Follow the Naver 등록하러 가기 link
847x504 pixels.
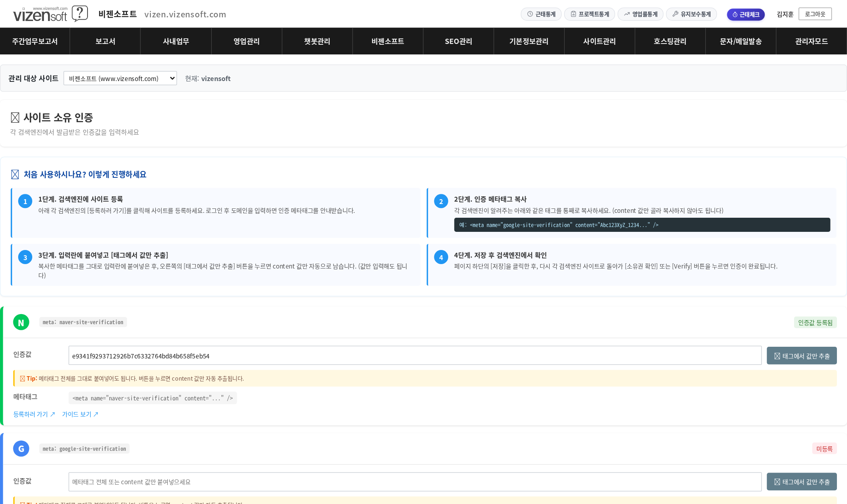[34, 414]
